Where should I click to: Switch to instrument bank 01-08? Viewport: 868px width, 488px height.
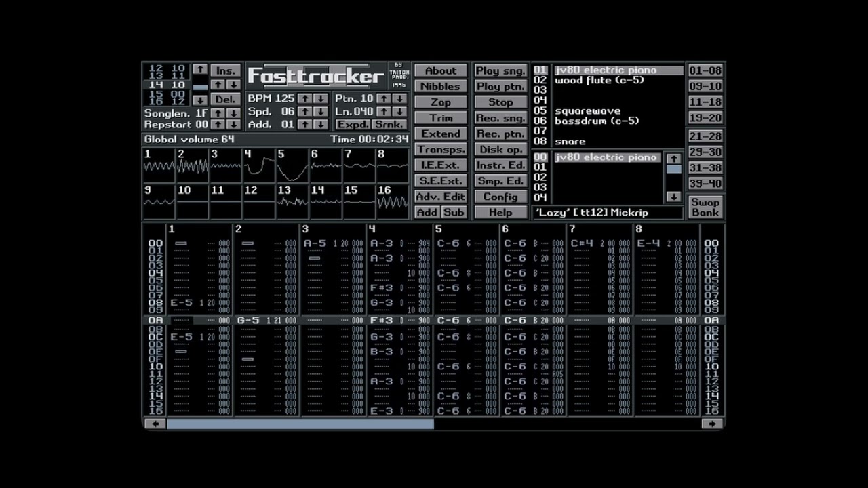click(705, 70)
